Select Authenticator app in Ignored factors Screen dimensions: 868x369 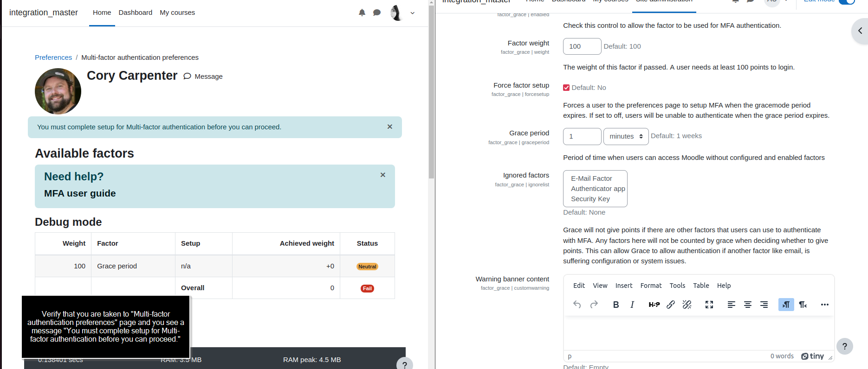coord(598,189)
